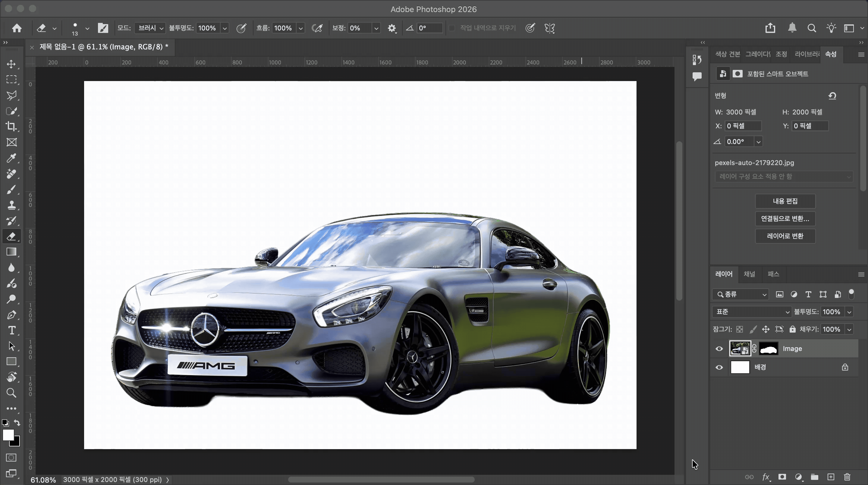Open the 모드 브러시 dropdown
The width and height of the screenshot is (868, 485).
[x=149, y=28]
